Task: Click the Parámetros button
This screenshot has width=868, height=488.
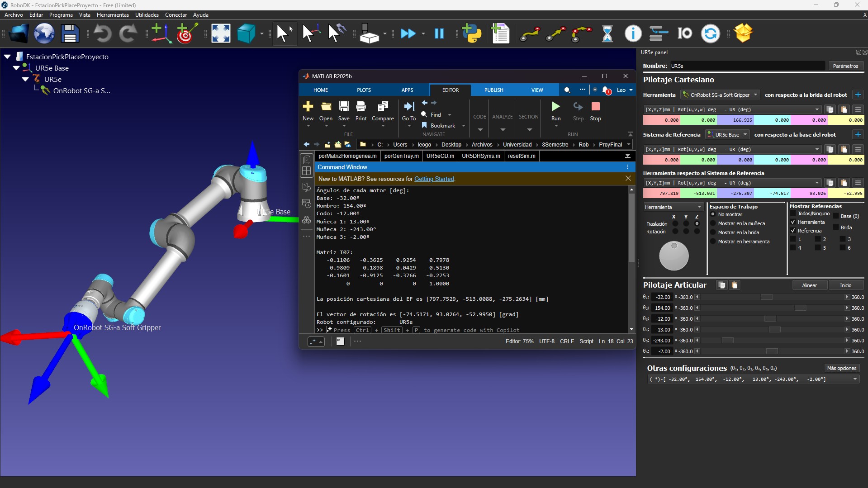Action: pyautogui.click(x=845, y=66)
